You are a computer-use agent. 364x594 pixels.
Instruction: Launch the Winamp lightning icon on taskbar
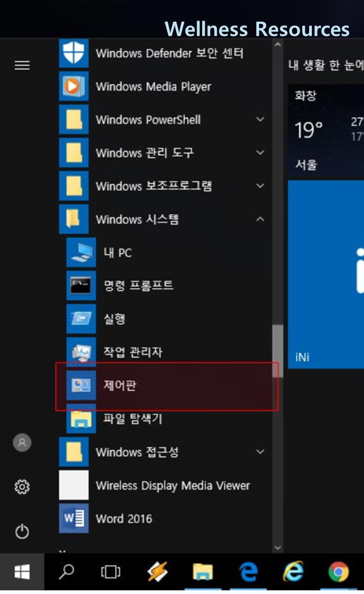(x=158, y=572)
